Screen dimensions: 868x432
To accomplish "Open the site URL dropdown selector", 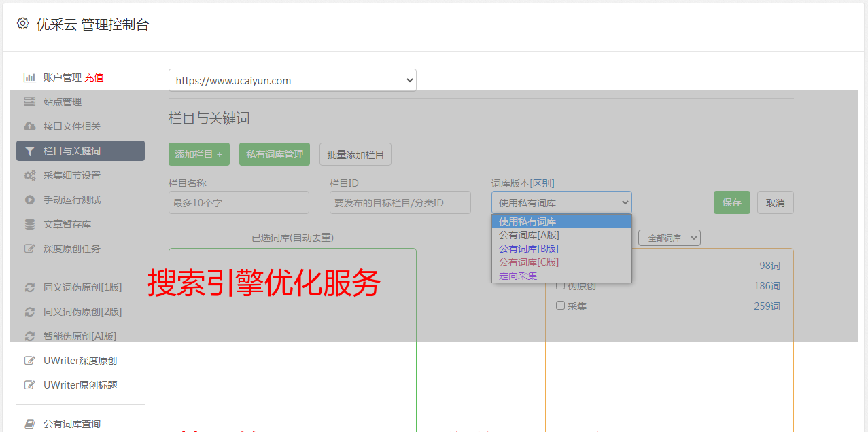I will click(x=292, y=80).
